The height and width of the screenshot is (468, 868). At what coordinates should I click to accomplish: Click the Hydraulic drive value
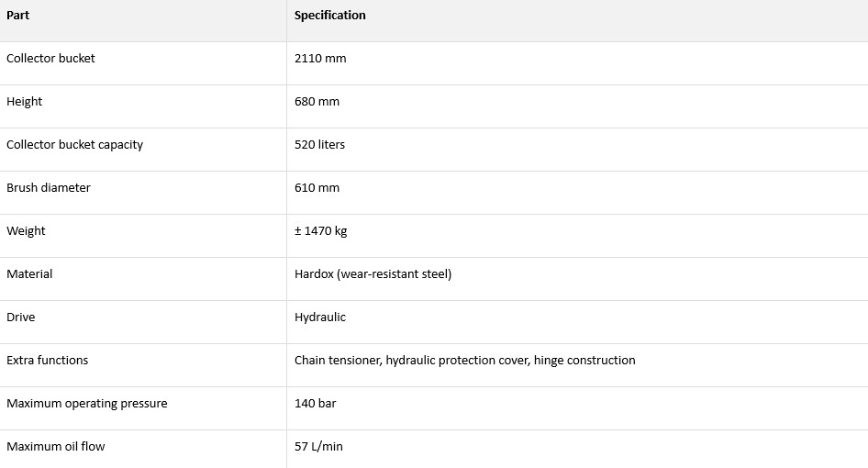coord(320,318)
